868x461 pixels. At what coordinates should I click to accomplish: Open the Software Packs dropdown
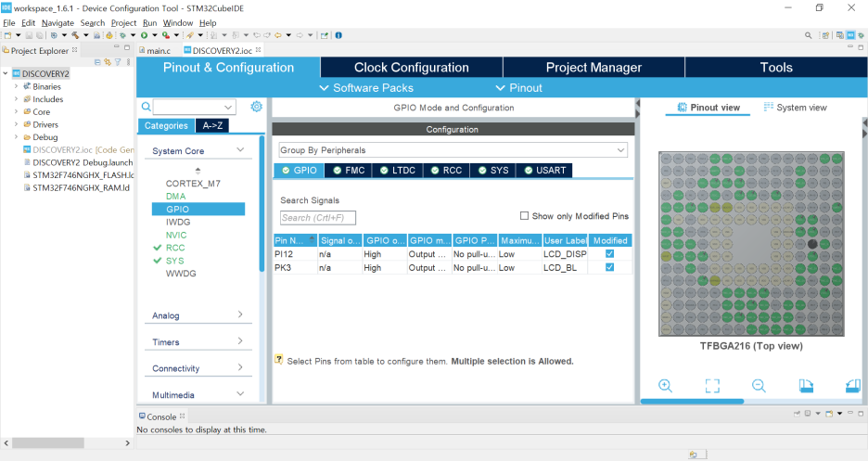point(366,88)
